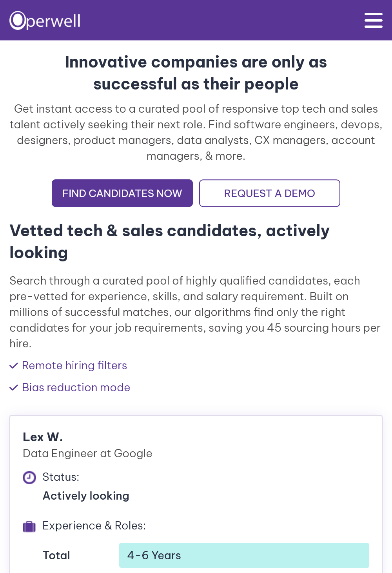392x573 pixels.
Task: Click the checkmark before Bias reduction mode
Action: coord(14,388)
